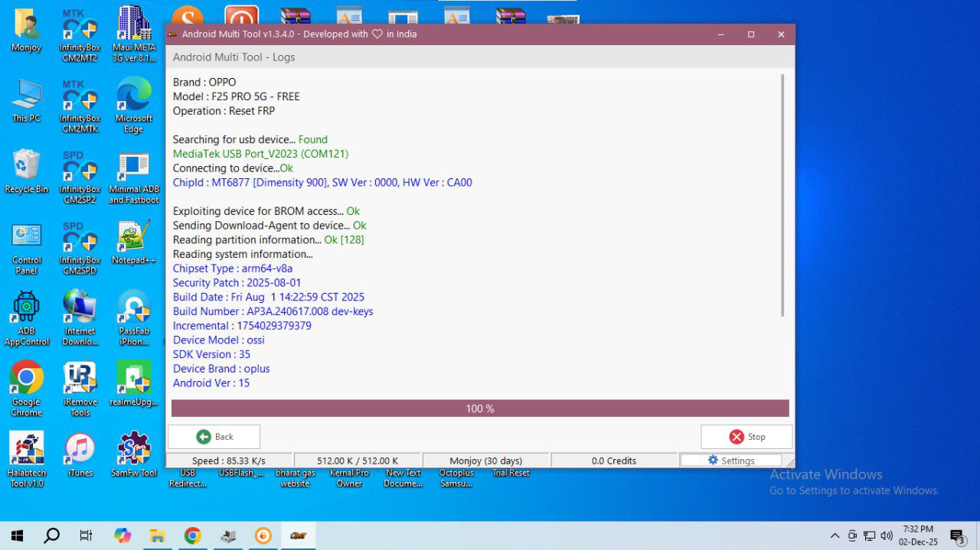This screenshot has width=980, height=550.
Task: Open the notification center
Action: click(958, 536)
